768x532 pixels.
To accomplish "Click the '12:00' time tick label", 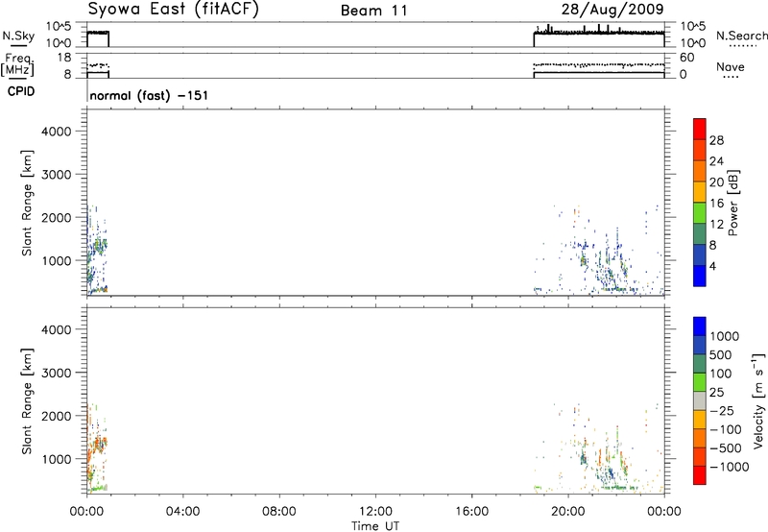I will click(375, 512).
